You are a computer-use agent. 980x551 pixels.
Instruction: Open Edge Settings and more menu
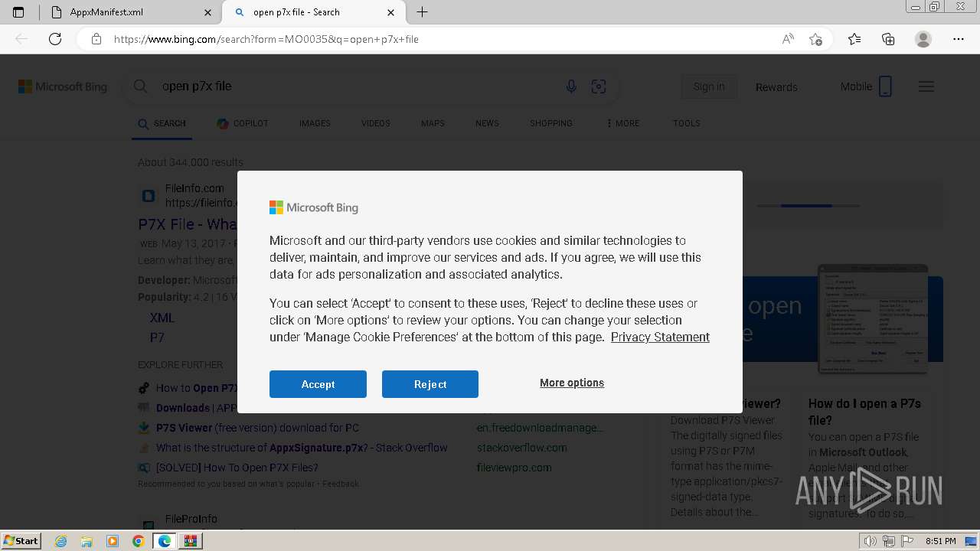pyautogui.click(x=959, y=39)
